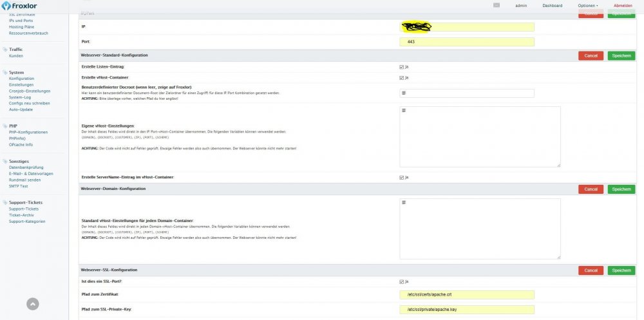
Task: Open OPcache Info in sidebar
Action: pos(21,145)
